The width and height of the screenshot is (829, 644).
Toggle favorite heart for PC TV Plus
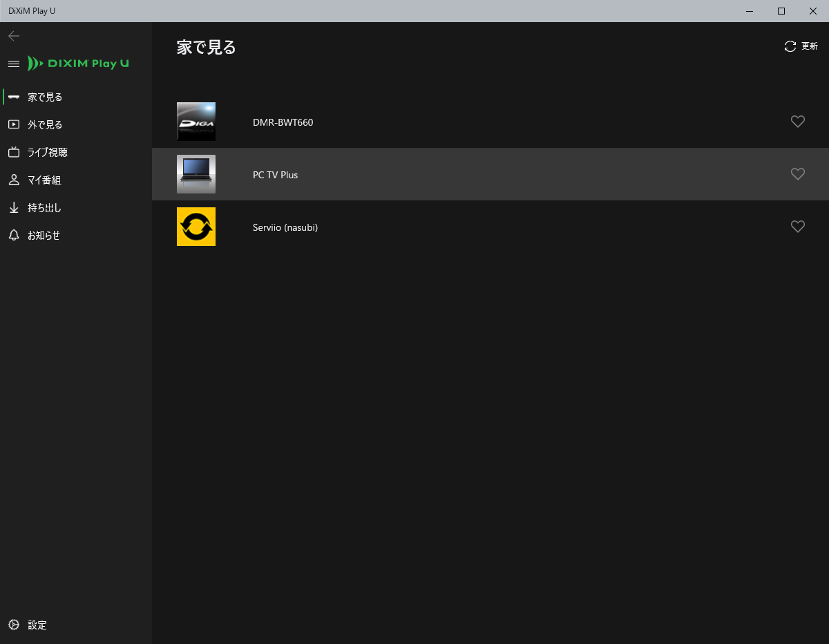click(x=797, y=174)
